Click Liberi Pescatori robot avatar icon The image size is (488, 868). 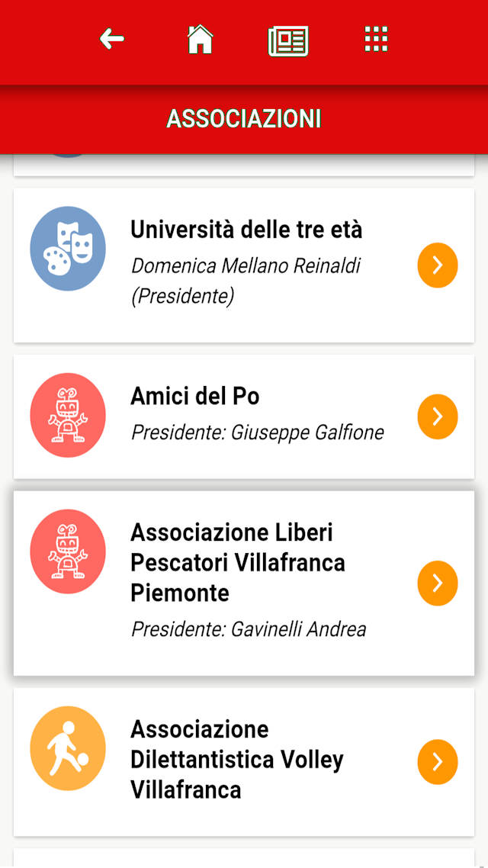click(68, 552)
